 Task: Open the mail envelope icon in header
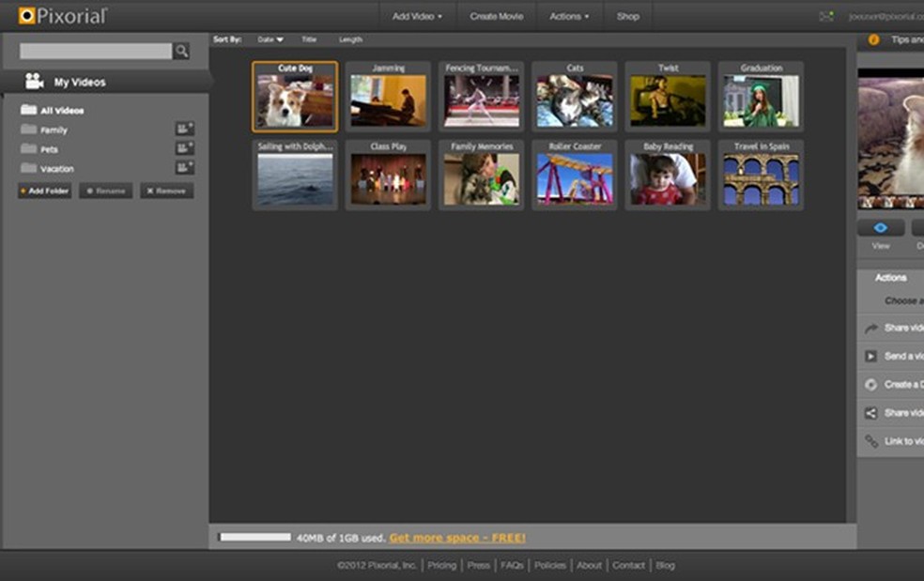pyautogui.click(x=825, y=16)
